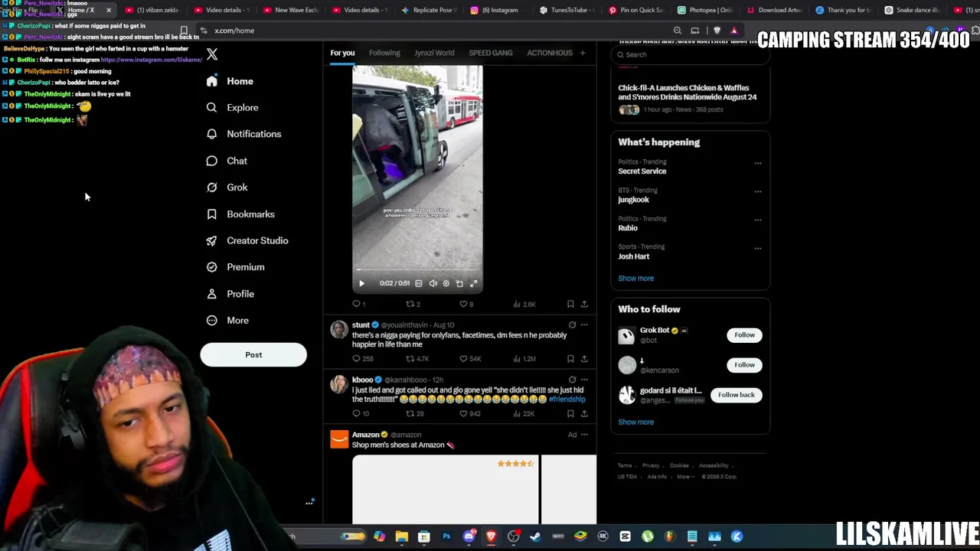The height and width of the screenshot is (551, 980).
Task: Click the X Search input field
Action: tap(690, 54)
